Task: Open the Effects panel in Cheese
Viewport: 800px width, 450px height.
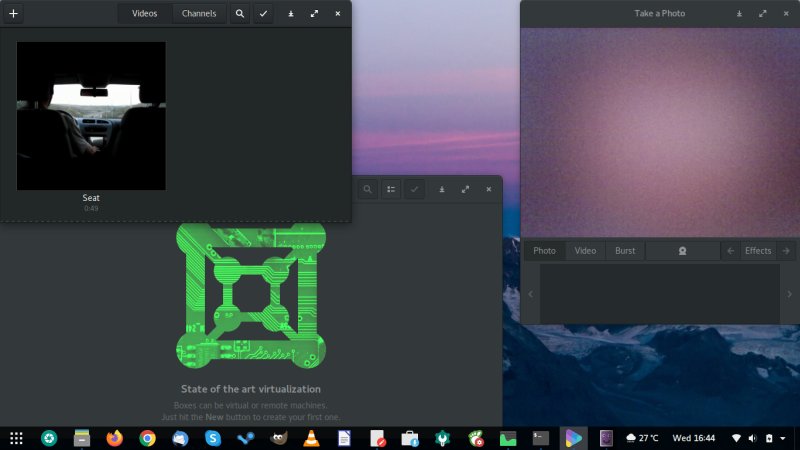Action: 758,251
